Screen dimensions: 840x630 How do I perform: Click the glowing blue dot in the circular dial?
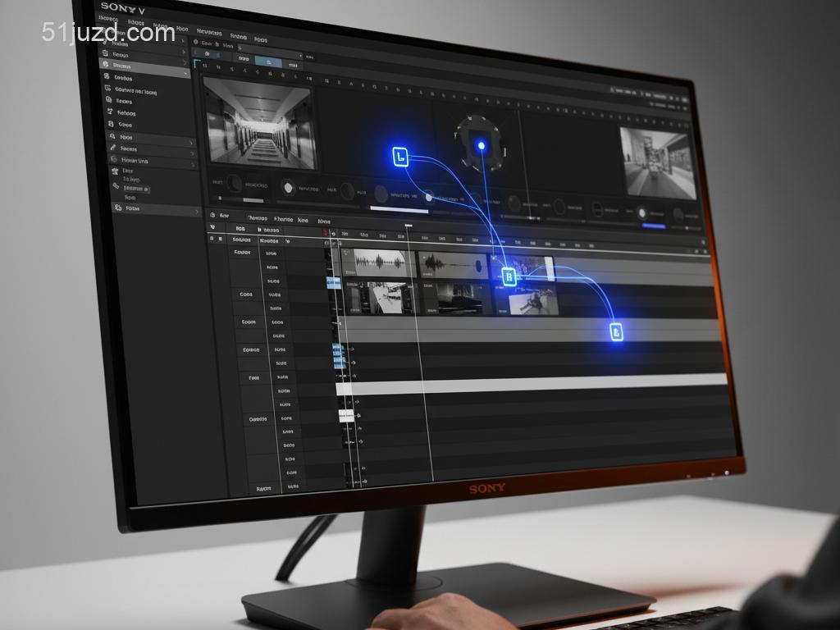(x=481, y=146)
